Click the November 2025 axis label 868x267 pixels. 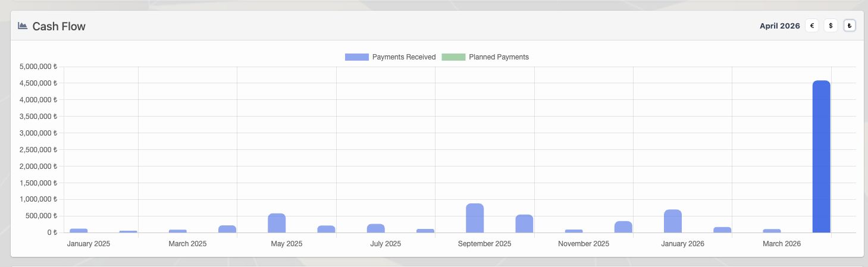click(x=584, y=244)
